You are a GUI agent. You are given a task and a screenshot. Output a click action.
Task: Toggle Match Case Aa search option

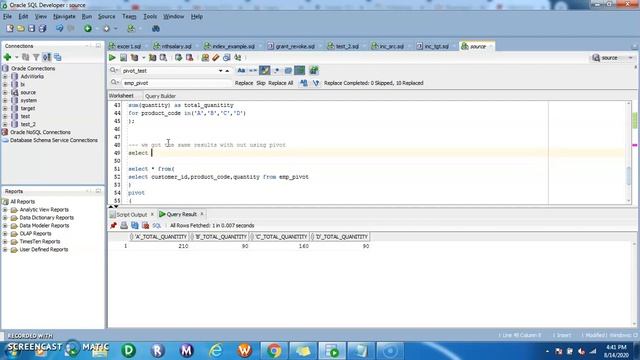(241, 70)
